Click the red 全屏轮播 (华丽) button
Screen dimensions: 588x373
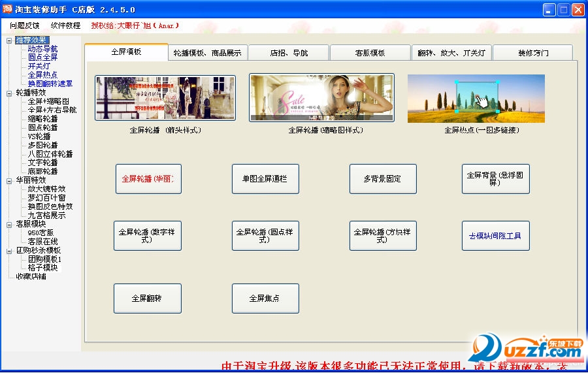point(148,178)
